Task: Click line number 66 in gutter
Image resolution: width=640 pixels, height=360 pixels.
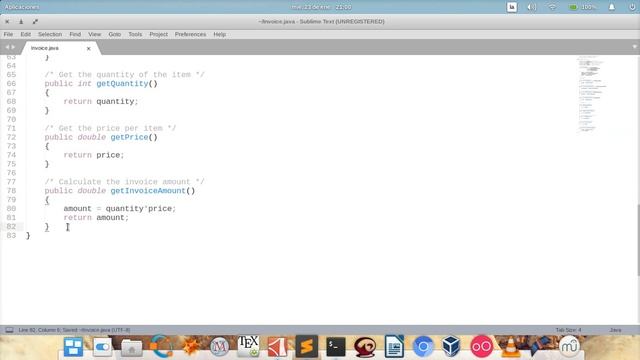Action: [x=11, y=84]
